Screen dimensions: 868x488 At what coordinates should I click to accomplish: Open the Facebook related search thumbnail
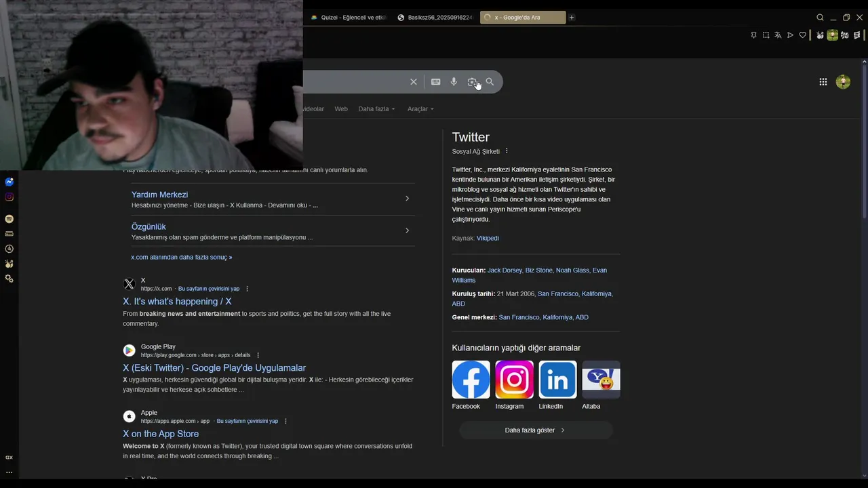tap(471, 380)
